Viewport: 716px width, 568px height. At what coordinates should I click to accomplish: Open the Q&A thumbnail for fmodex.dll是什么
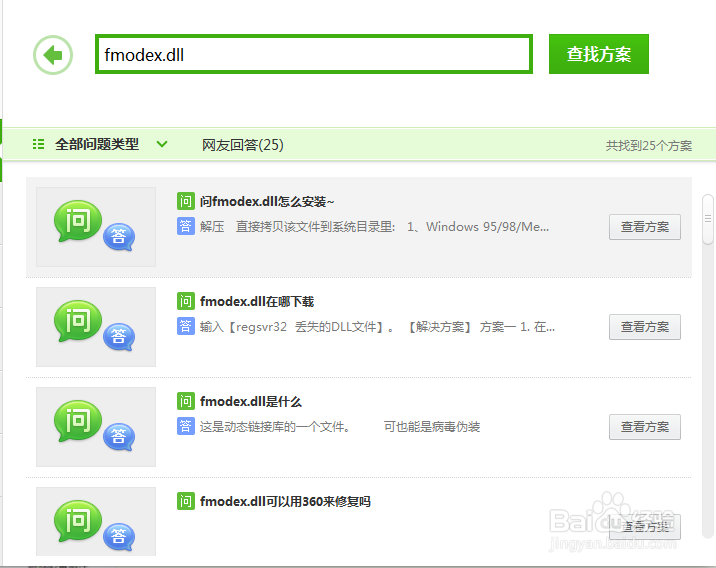[x=96, y=426]
